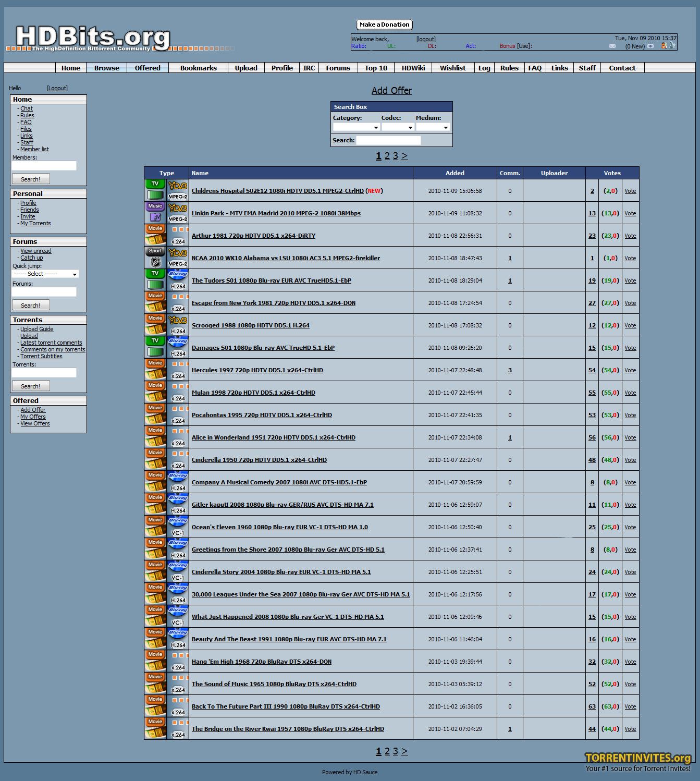Open the Quick jump Select dropdown
Viewport: 700px width, 781px height.
[45, 274]
